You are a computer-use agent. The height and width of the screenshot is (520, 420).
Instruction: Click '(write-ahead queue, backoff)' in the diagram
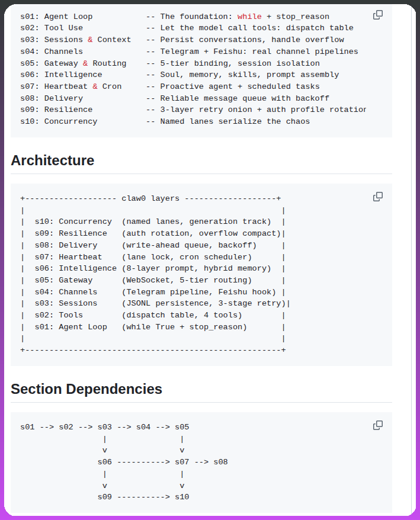(189, 245)
